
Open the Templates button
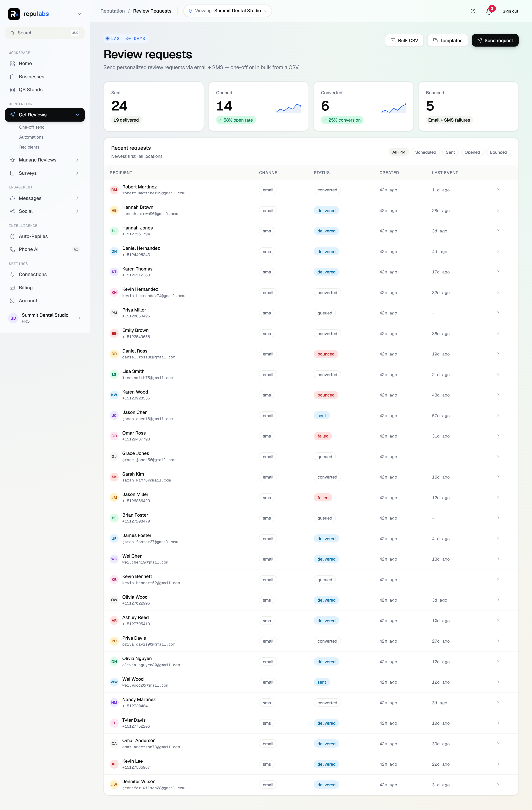pyautogui.click(x=448, y=40)
